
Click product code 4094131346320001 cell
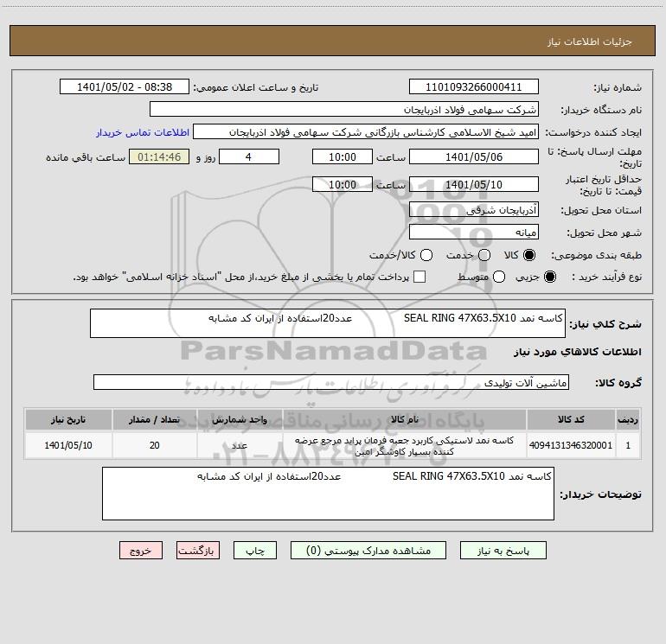[571, 445]
